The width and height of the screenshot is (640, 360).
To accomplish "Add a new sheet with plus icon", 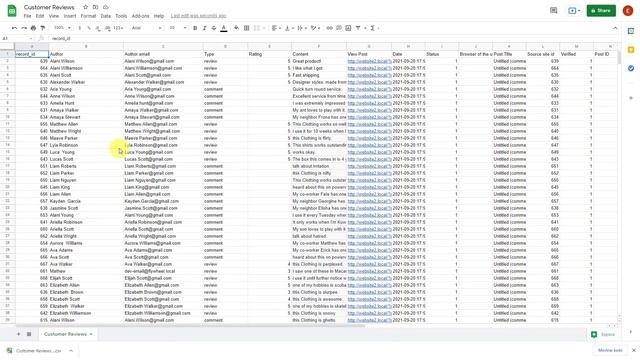I will 18,334.
